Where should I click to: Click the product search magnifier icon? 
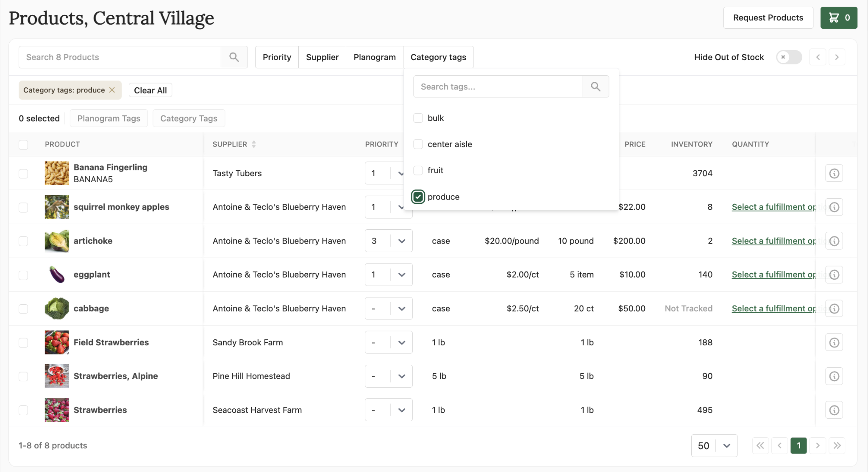click(234, 57)
